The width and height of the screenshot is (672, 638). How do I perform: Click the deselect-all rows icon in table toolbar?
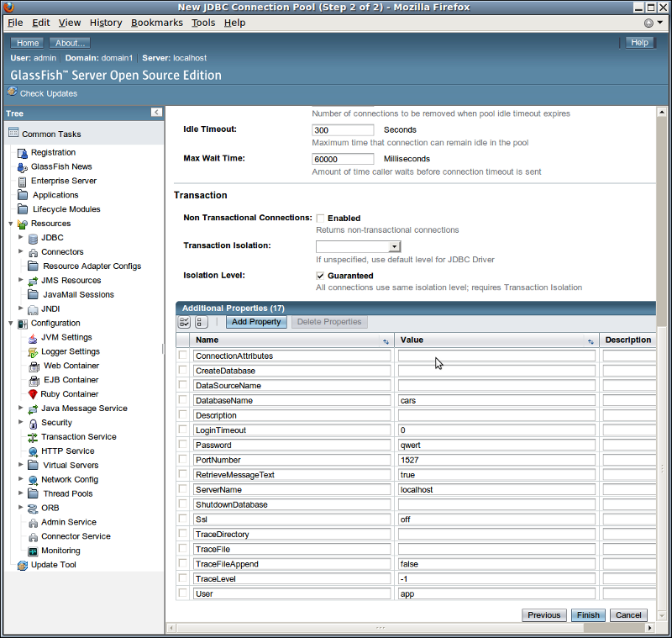(201, 322)
